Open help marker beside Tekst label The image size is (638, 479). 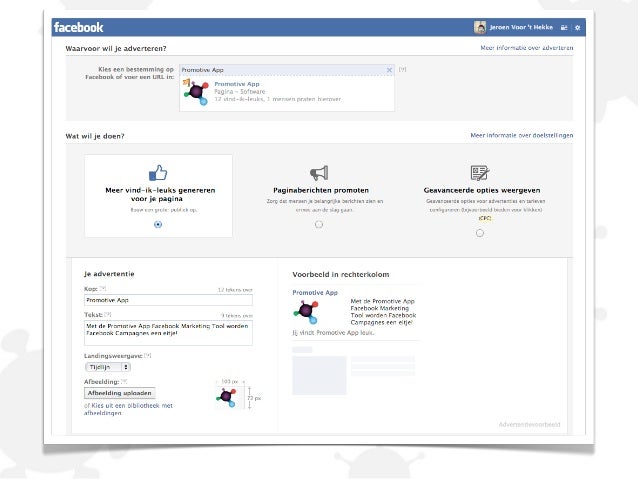(x=107, y=315)
